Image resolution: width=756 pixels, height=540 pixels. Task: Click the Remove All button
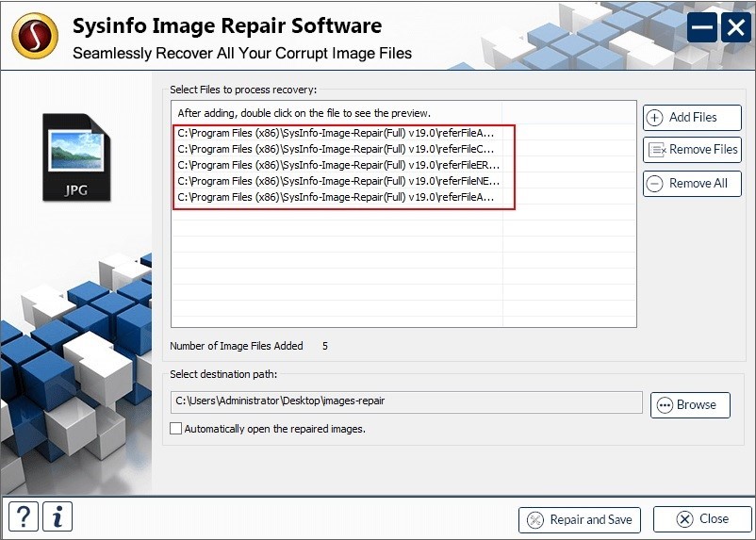tap(692, 183)
